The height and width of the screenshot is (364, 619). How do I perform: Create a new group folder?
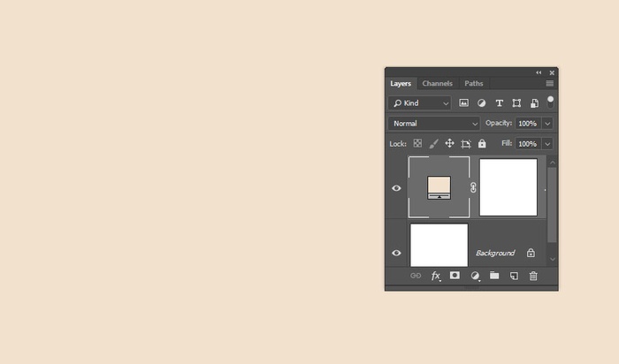494,276
